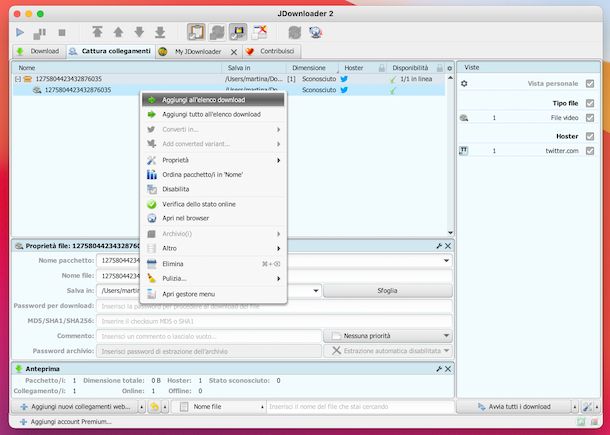The height and width of the screenshot is (435, 610).
Task: Pause downloads with the pause icon
Action: coord(39,33)
